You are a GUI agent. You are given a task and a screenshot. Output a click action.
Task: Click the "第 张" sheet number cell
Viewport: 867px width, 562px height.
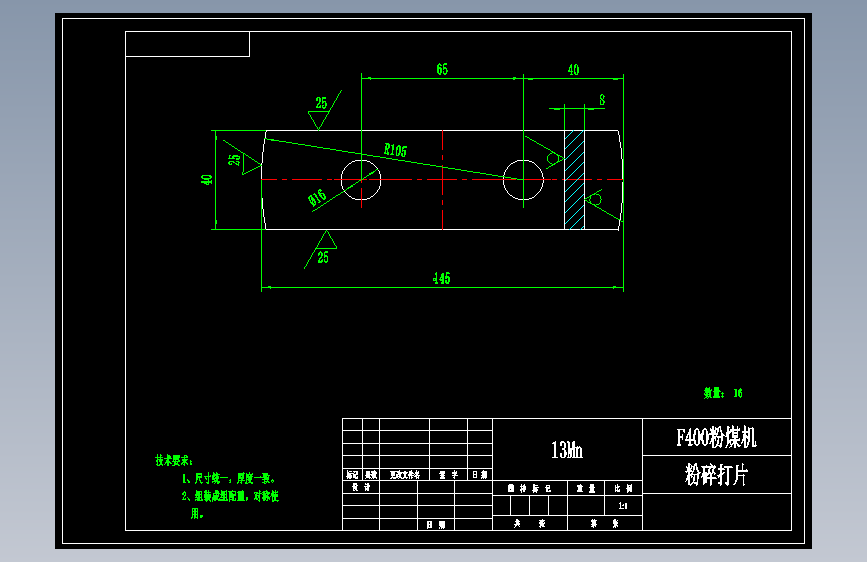pyautogui.click(x=605, y=523)
